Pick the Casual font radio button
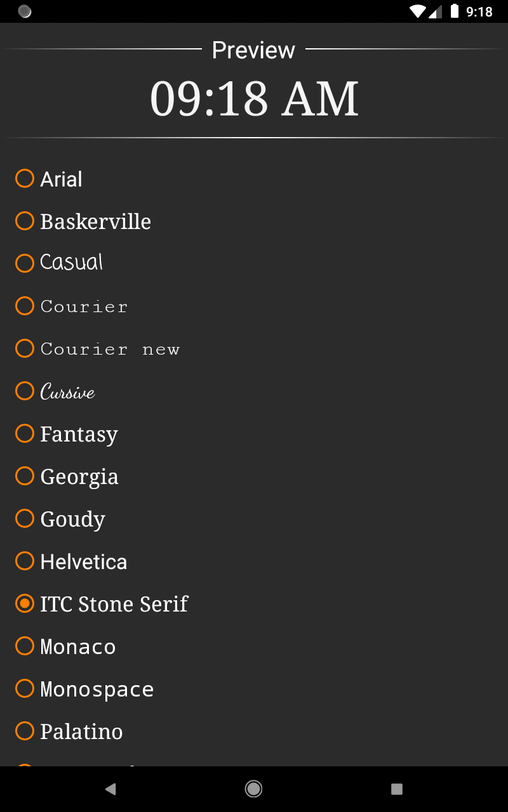508x812 pixels. pos(25,263)
